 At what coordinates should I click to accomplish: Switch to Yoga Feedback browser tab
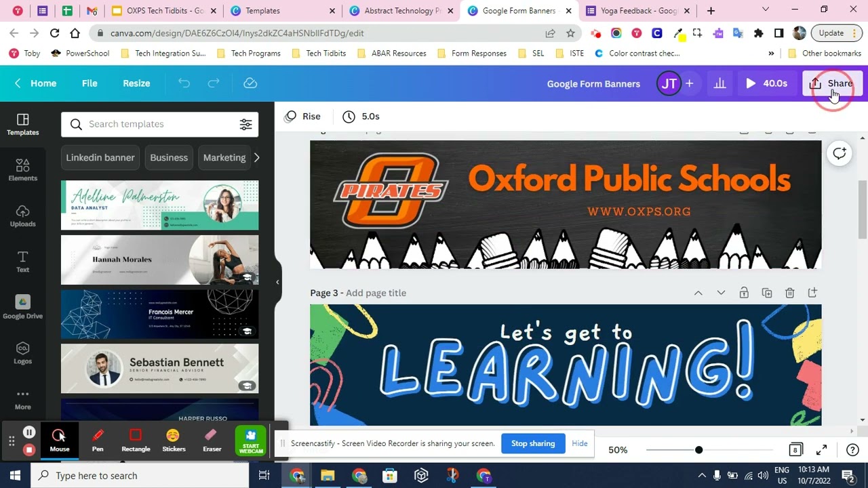point(639,11)
